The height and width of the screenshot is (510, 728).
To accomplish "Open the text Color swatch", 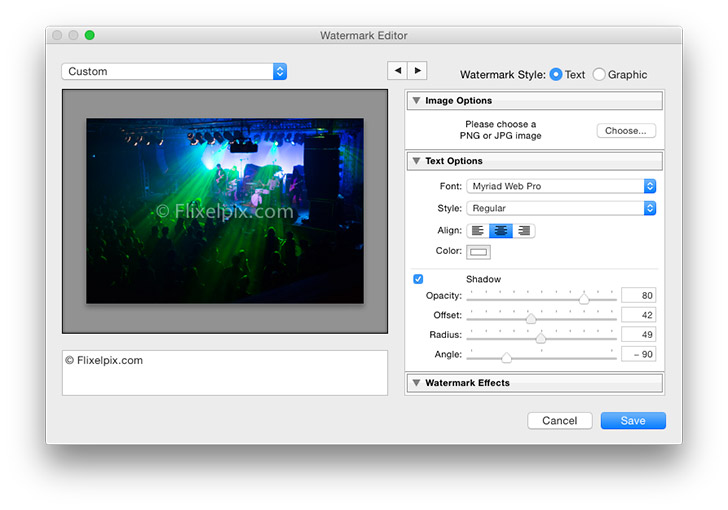I will coord(478,252).
